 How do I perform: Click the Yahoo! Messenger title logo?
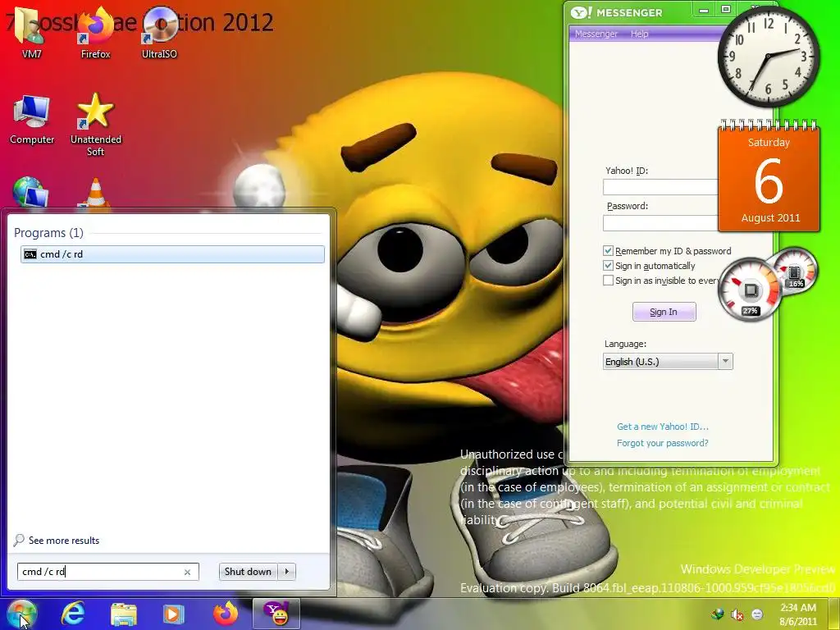click(x=616, y=12)
